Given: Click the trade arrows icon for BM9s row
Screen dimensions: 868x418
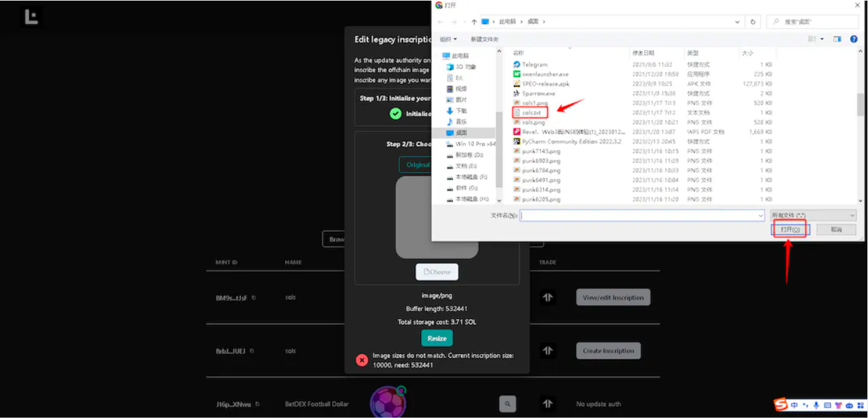Looking at the screenshot, I should click(x=547, y=297).
